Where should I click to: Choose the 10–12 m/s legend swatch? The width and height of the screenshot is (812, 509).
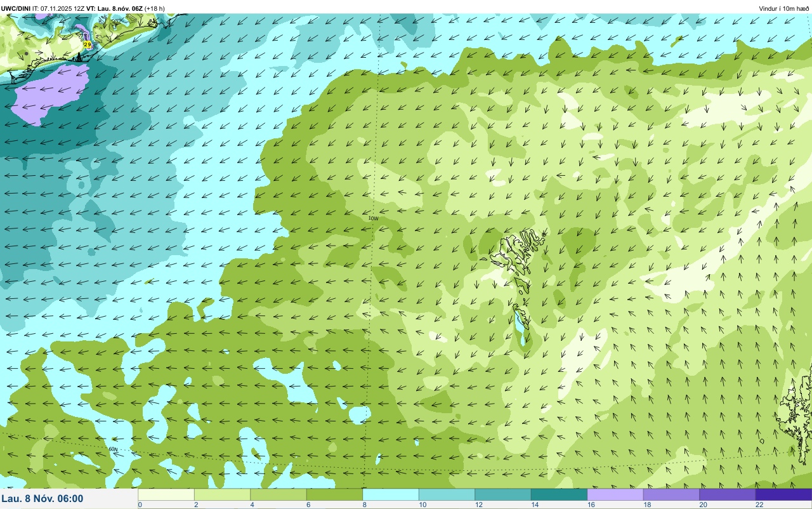(x=447, y=494)
